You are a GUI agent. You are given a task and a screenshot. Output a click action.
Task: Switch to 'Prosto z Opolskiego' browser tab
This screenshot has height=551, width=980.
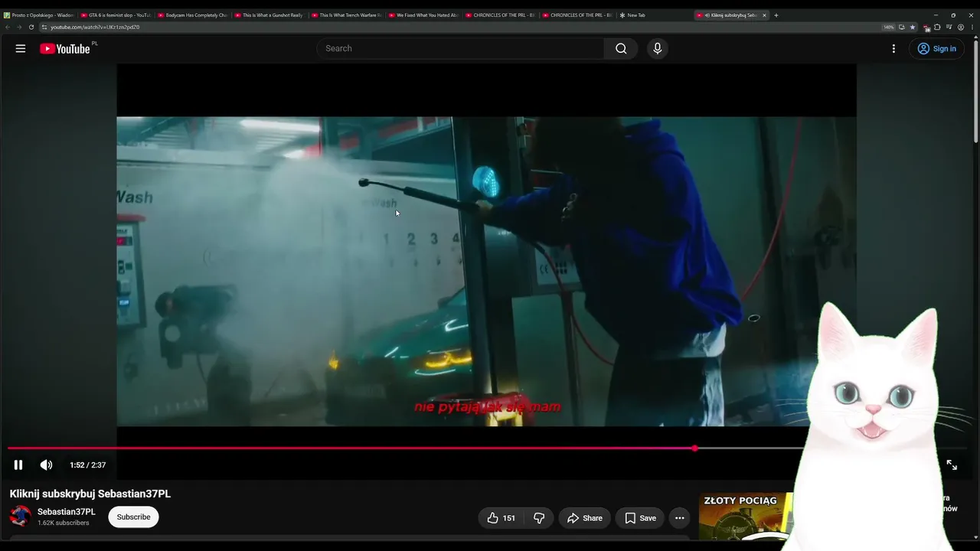40,15
